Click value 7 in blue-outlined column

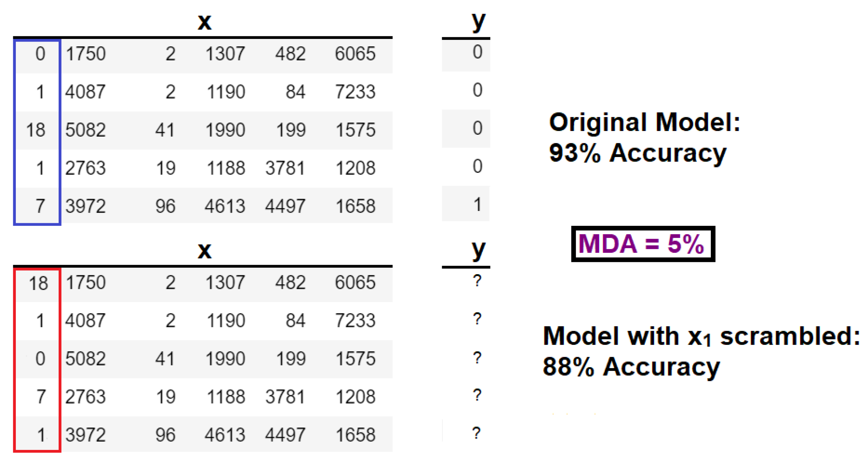pos(40,206)
